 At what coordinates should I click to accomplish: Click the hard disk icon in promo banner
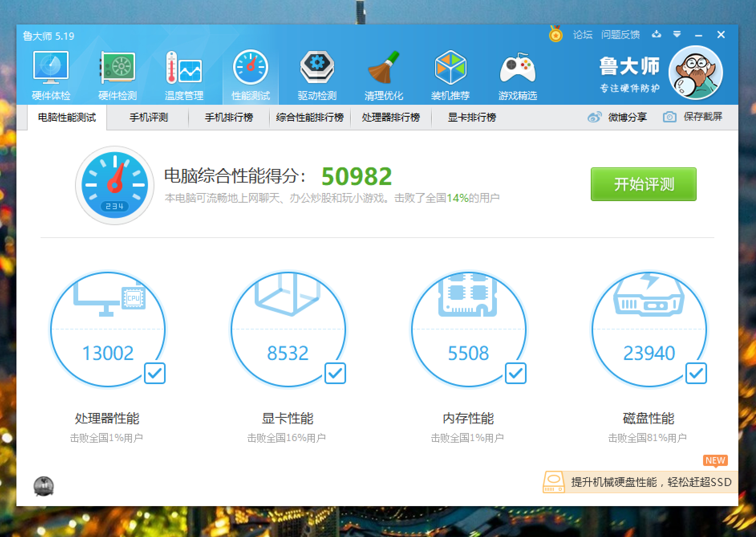554,482
